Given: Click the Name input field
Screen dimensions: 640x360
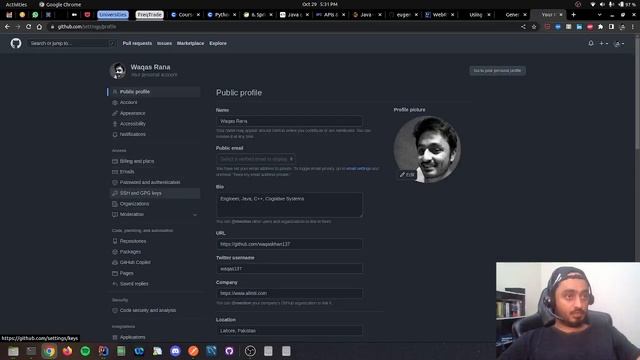Looking at the screenshot, I should 289,121.
